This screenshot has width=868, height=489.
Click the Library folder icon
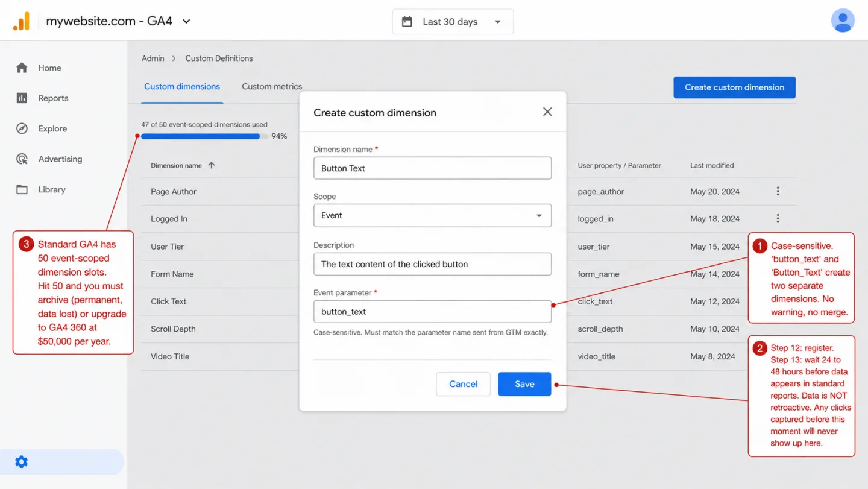click(x=22, y=189)
